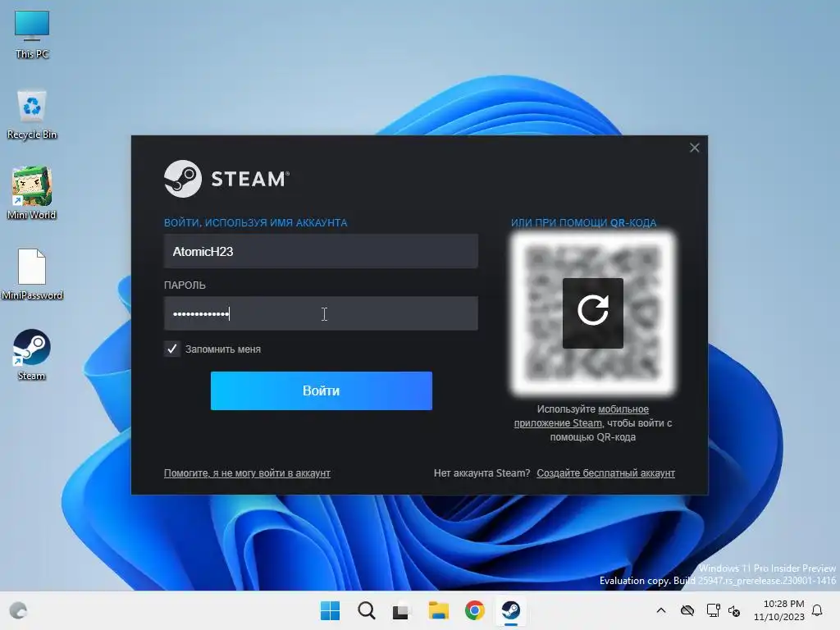
Task: Click the Войти sign-in button
Action: [322, 390]
